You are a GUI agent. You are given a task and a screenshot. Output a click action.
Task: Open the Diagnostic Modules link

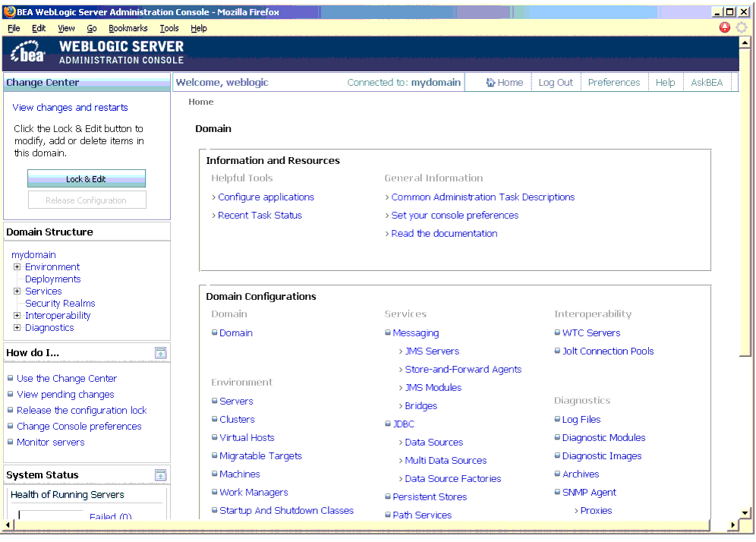tap(603, 437)
